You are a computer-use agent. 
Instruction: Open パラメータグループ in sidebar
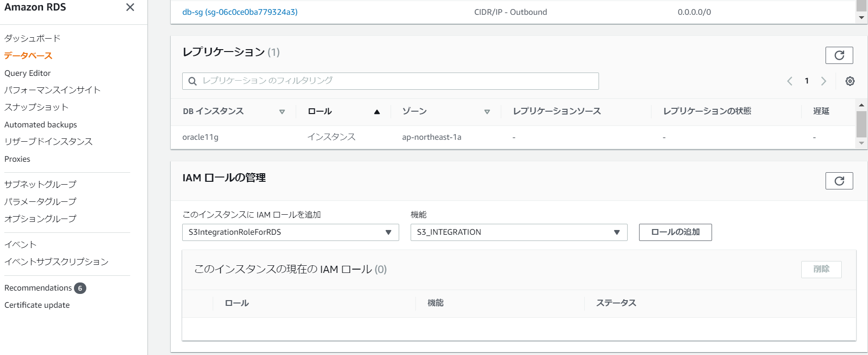[41, 201]
